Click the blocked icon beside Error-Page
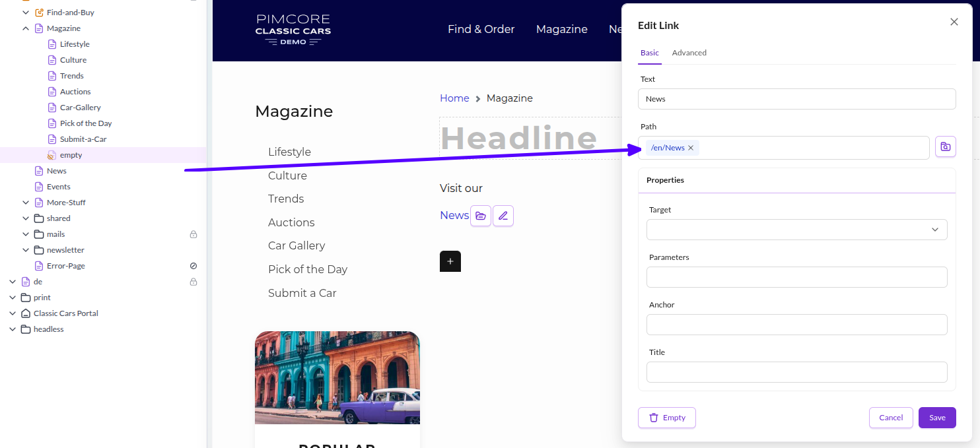This screenshot has height=448, width=980. (193, 266)
